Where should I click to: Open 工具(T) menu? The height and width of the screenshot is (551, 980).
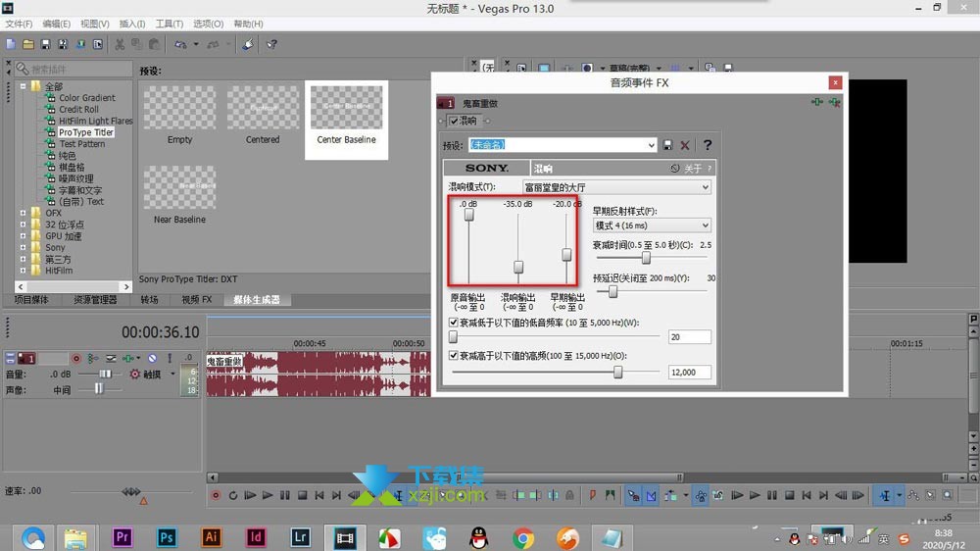169,24
